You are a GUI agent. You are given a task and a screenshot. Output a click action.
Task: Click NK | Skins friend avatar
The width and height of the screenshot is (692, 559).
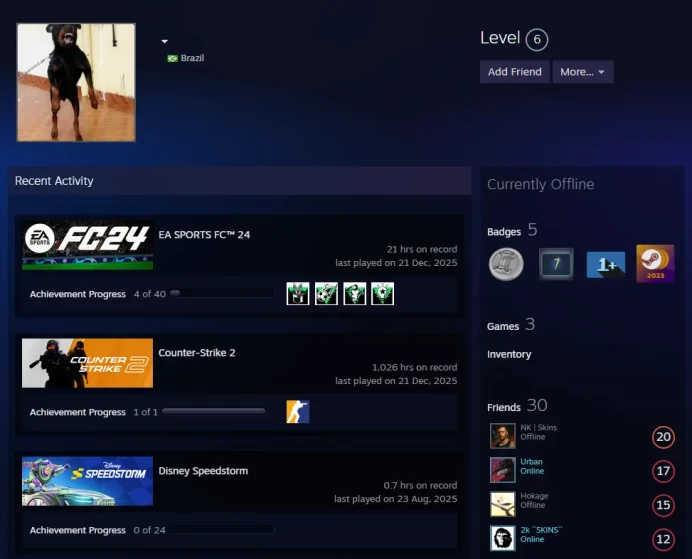pos(503,436)
